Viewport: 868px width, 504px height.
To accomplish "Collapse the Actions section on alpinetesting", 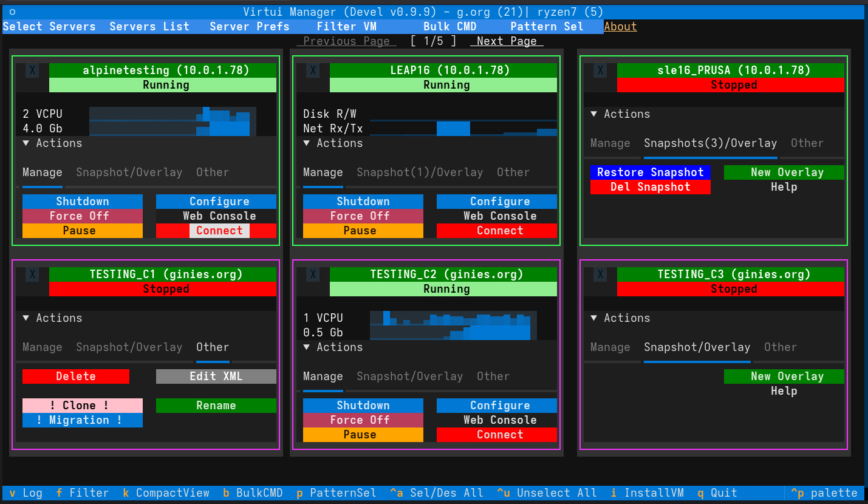I will coord(52,143).
